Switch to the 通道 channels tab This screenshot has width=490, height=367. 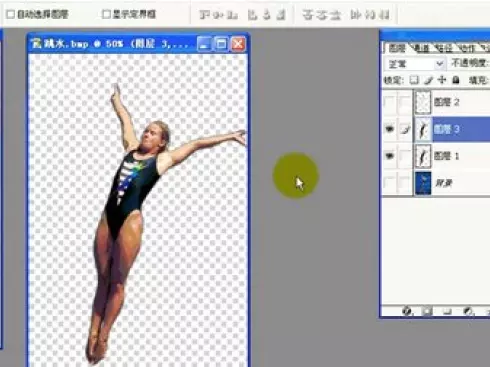pyautogui.click(x=422, y=49)
